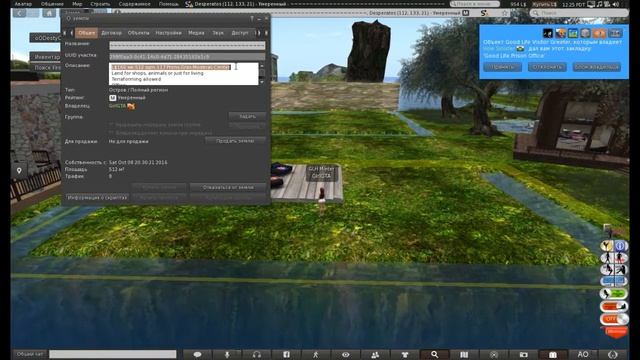Screen dimensions: 640x360
Task: Open the mini-map radar toolbar button
Action: 494,354
